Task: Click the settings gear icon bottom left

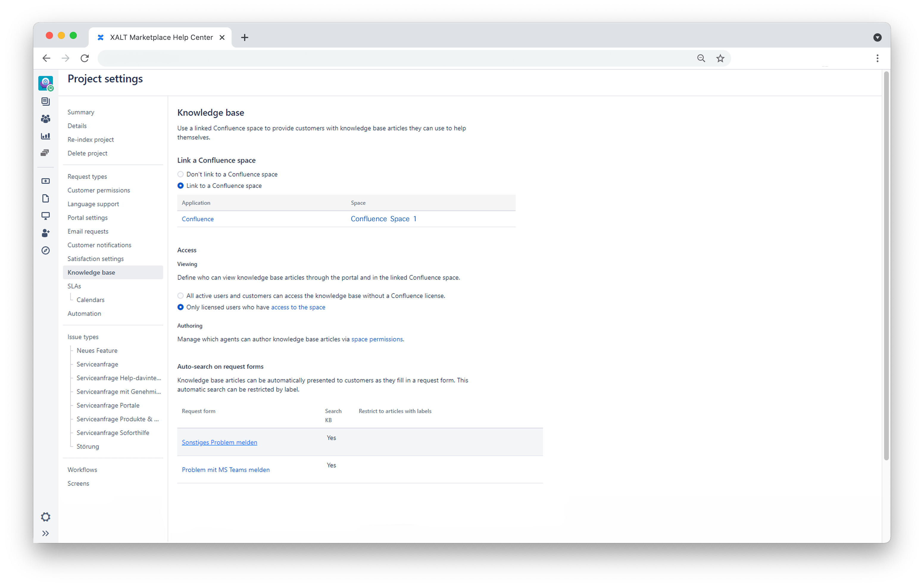Action: pos(46,517)
